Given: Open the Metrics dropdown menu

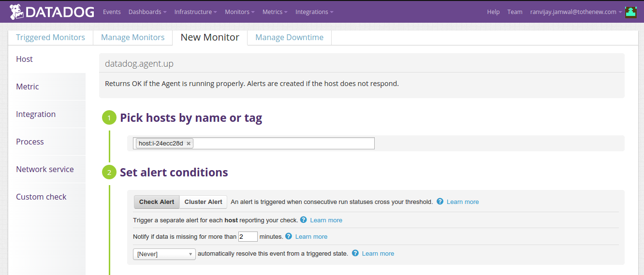Looking at the screenshot, I should pos(275,12).
